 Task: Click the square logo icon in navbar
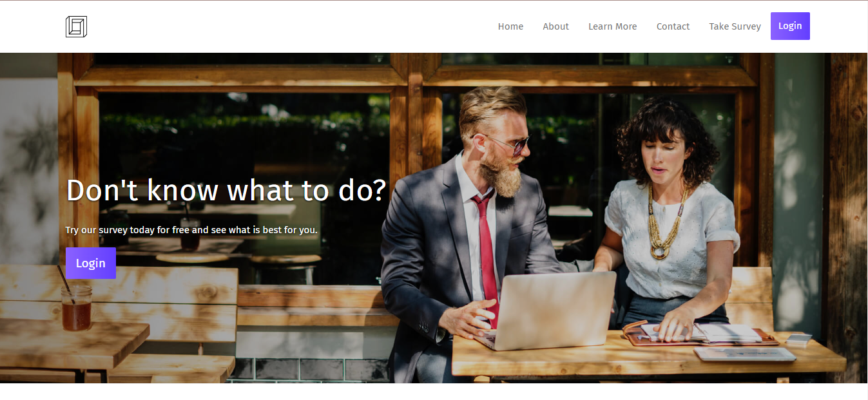click(76, 26)
